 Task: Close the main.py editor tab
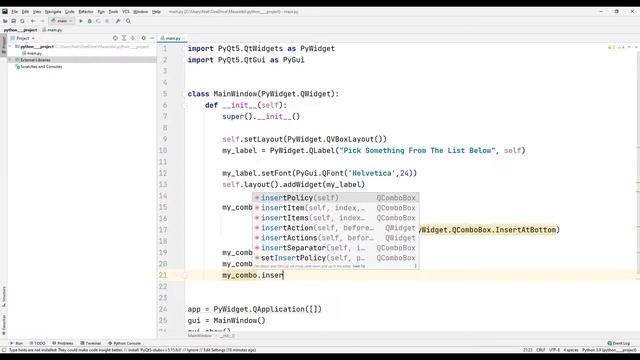click(x=184, y=38)
